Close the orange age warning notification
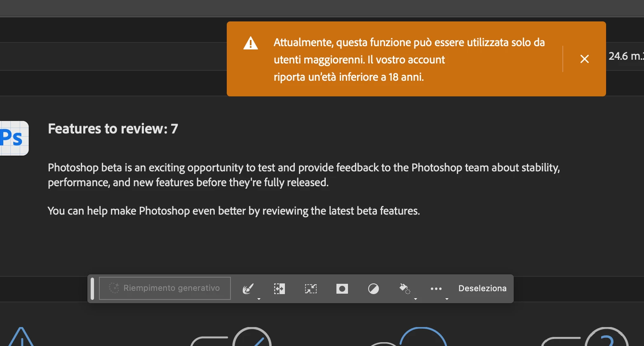The height and width of the screenshot is (346, 644). click(x=585, y=59)
